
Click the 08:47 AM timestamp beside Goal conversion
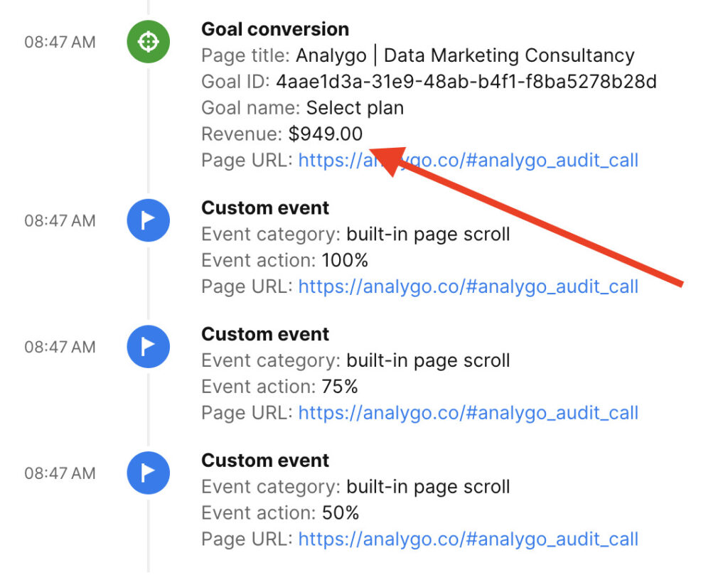[60, 42]
